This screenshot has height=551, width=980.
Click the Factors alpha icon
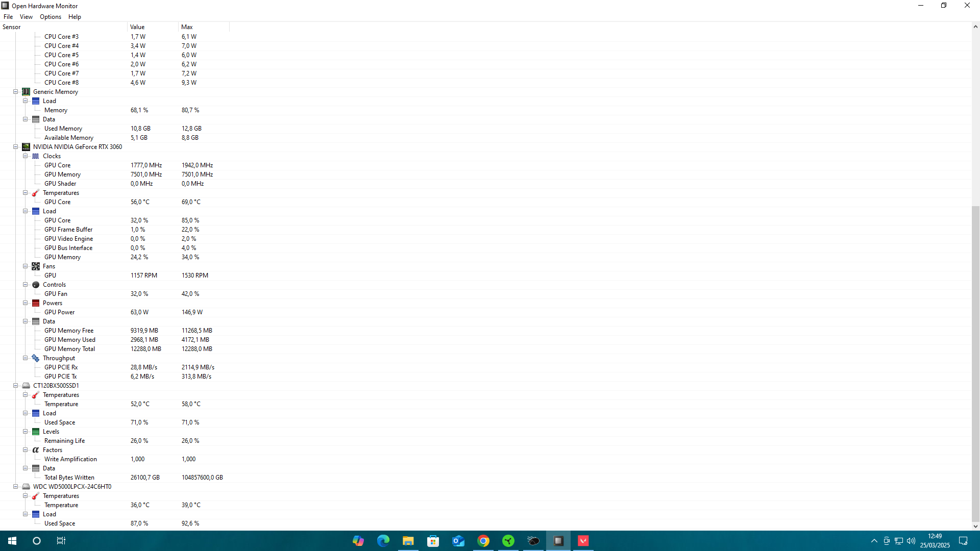[36, 450]
